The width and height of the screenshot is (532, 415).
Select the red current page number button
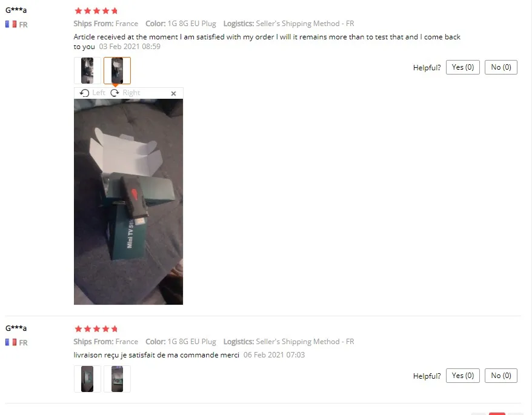click(x=497, y=414)
